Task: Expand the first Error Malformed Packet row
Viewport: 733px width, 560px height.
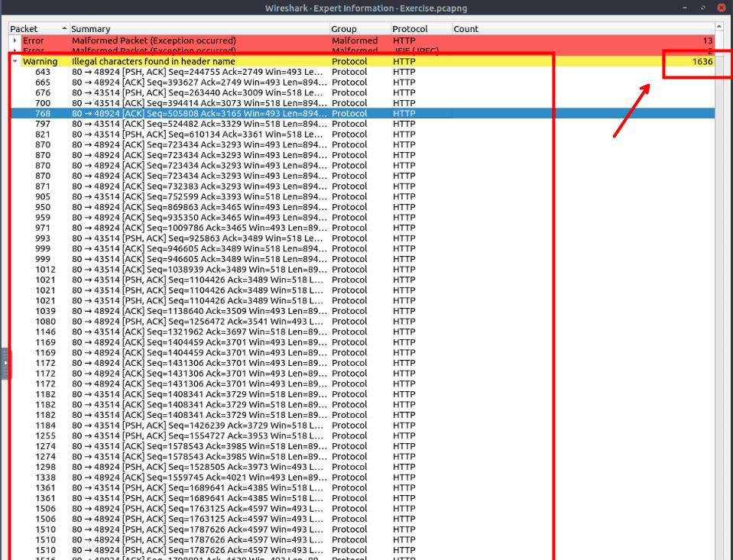Action: (15, 40)
